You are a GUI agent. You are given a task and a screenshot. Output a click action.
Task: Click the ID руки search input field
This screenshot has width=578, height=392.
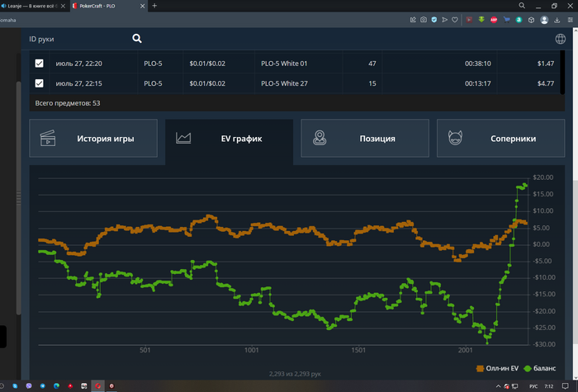tap(78, 39)
